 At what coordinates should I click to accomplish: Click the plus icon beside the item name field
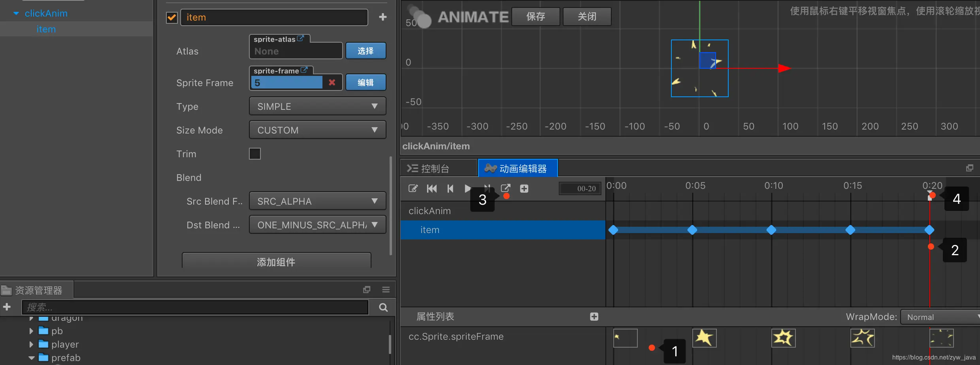(383, 17)
